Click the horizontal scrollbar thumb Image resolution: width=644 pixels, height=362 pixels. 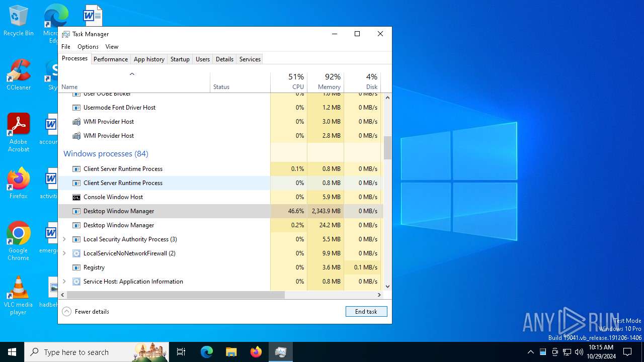(176, 295)
